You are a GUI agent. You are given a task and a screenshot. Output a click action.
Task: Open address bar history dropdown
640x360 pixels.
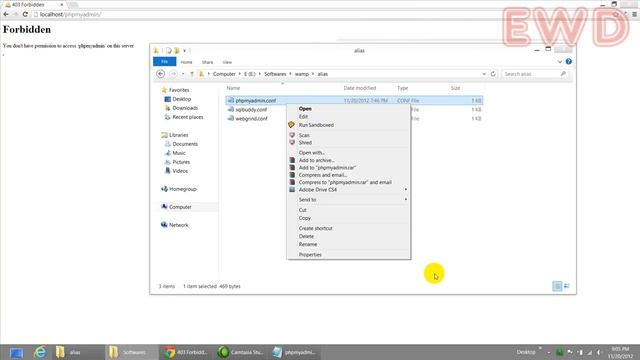click(484, 74)
